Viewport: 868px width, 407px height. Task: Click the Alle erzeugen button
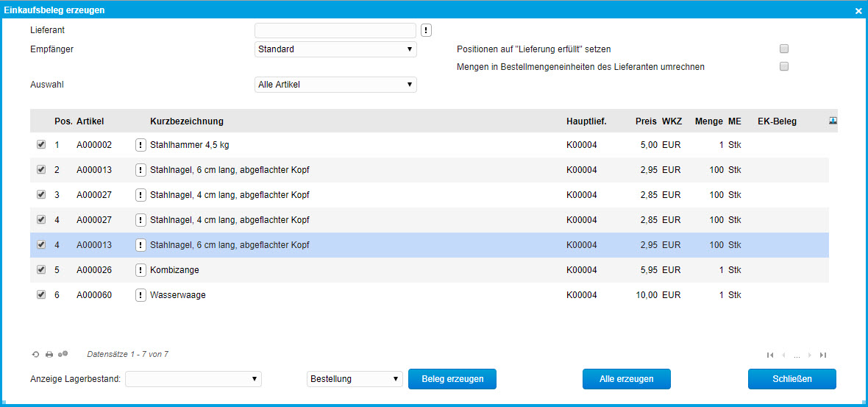(626, 379)
